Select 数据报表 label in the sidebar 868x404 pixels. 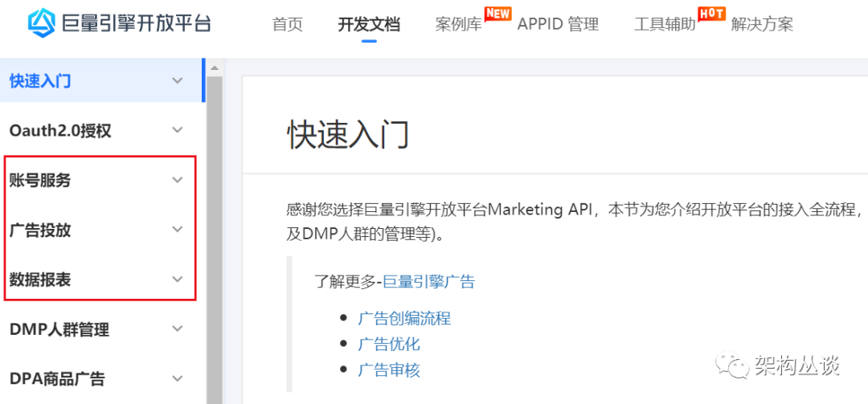[40, 280]
